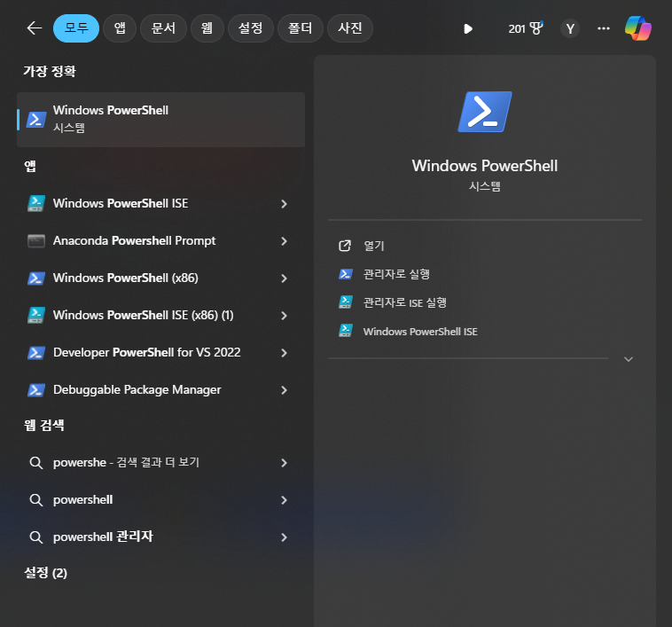
Task: Click the Windows PowerShell title in preview pane
Action: 485,166
